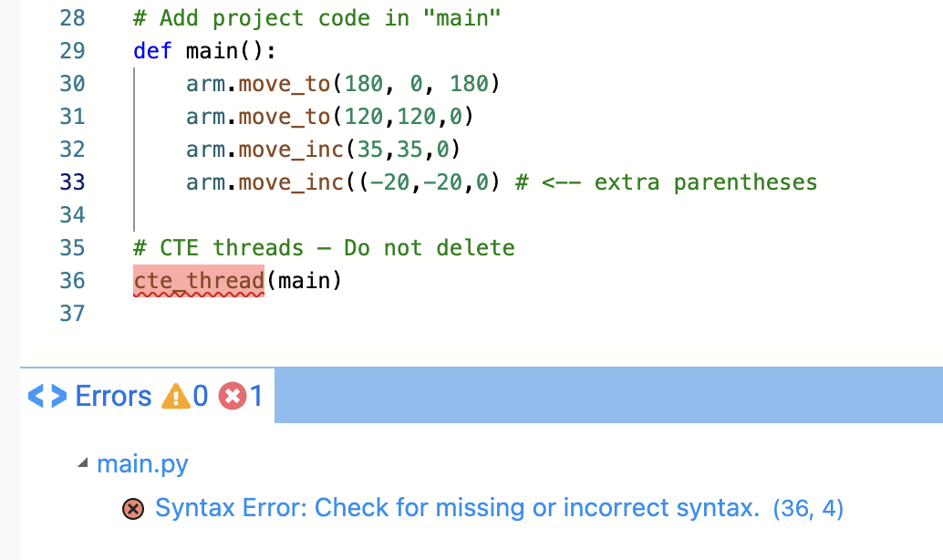Click the yellow warning triangle icon
This screenshot has width=943, height=560.
[x=176, y=397]
